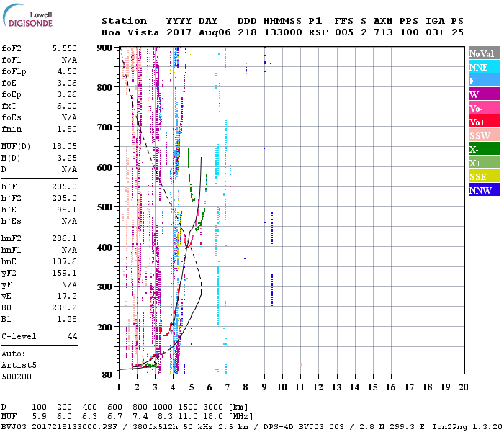Select the SSE yellow legend swatch
Viewport: 504px width, 432px height.
click(484, 176)
